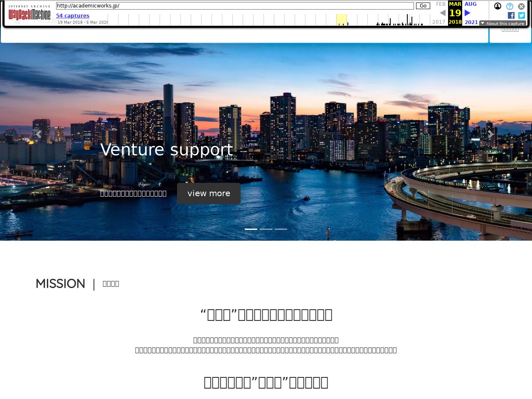Image resolution: width=532 pixels, height=399 pixels.
Task: Select second carousel indicator
Action: tap(266, 229)
